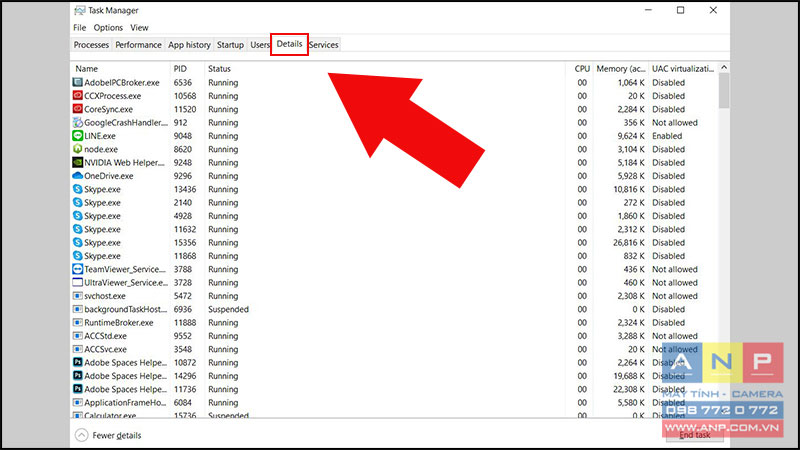Click Skype icon for PID 11868
Viewport: 800px width, 450px height.
point(78,256)
